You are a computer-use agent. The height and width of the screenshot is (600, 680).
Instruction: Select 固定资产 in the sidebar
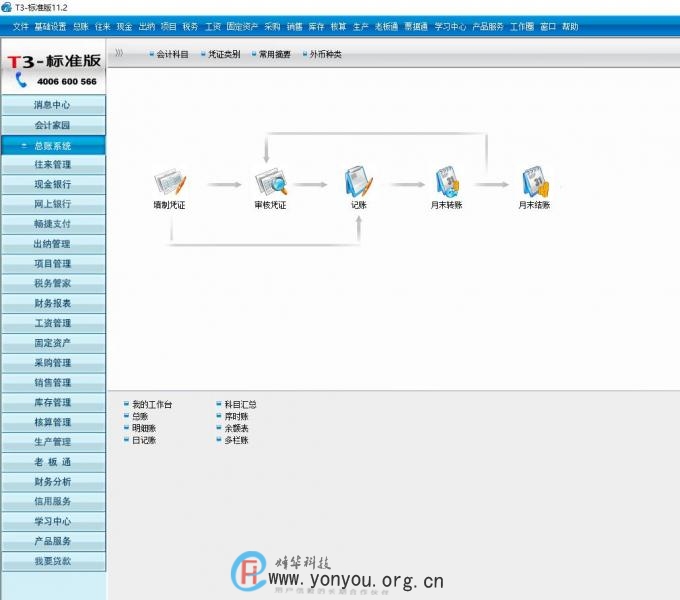[x=53, y=343]
